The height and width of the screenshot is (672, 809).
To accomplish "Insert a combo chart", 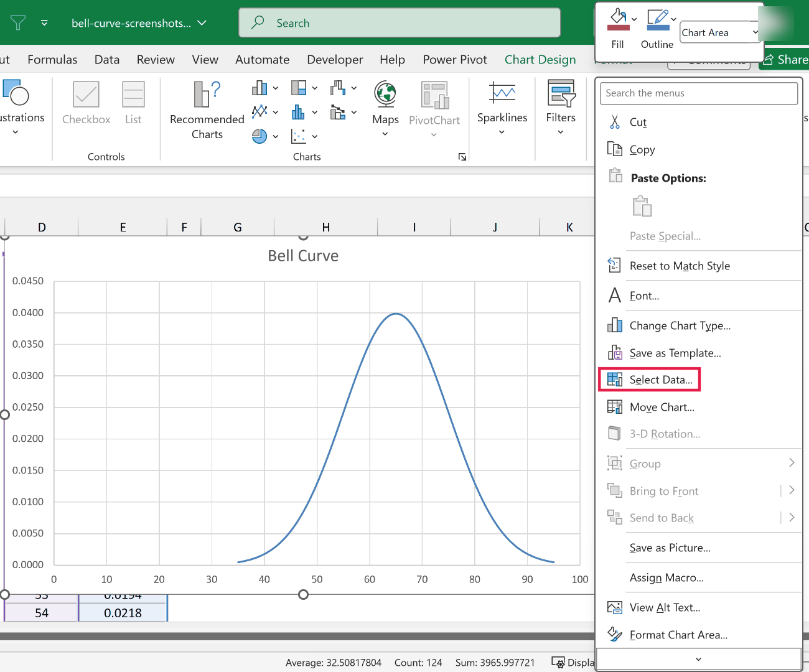I will coord(338,112).
